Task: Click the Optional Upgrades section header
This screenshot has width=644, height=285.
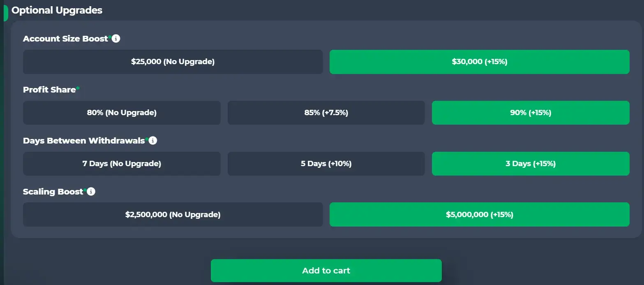Action: coord(56,10)
